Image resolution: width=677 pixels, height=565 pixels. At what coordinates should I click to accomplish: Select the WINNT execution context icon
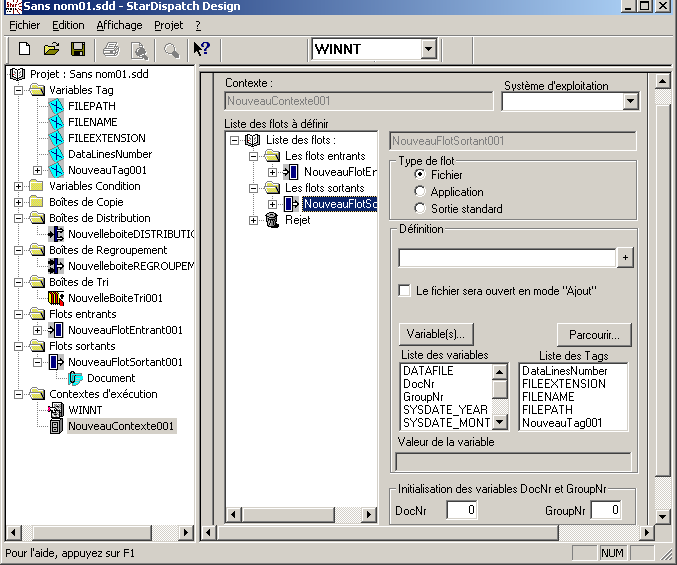point(56,410)
